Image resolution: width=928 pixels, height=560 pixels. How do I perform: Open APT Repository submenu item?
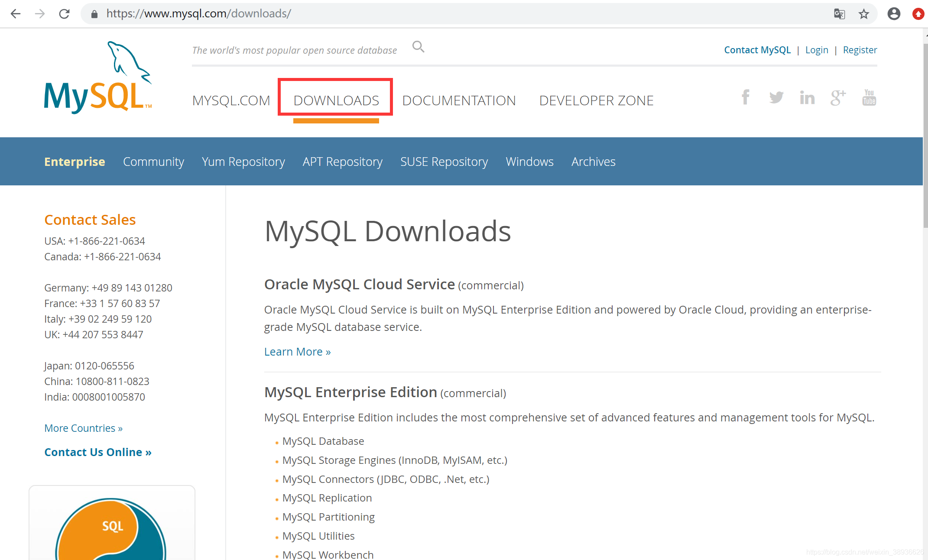[342, 162]
